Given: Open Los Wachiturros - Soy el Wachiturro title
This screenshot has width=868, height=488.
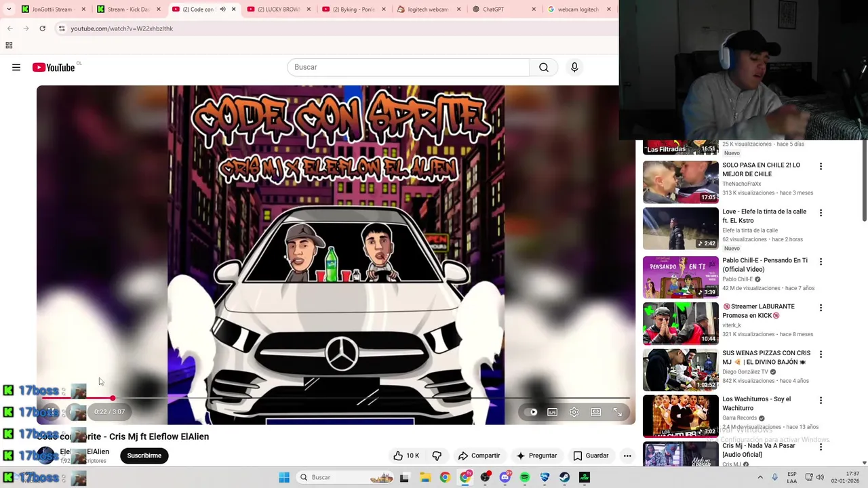Looking at the screenshot, I should (756, 403).
